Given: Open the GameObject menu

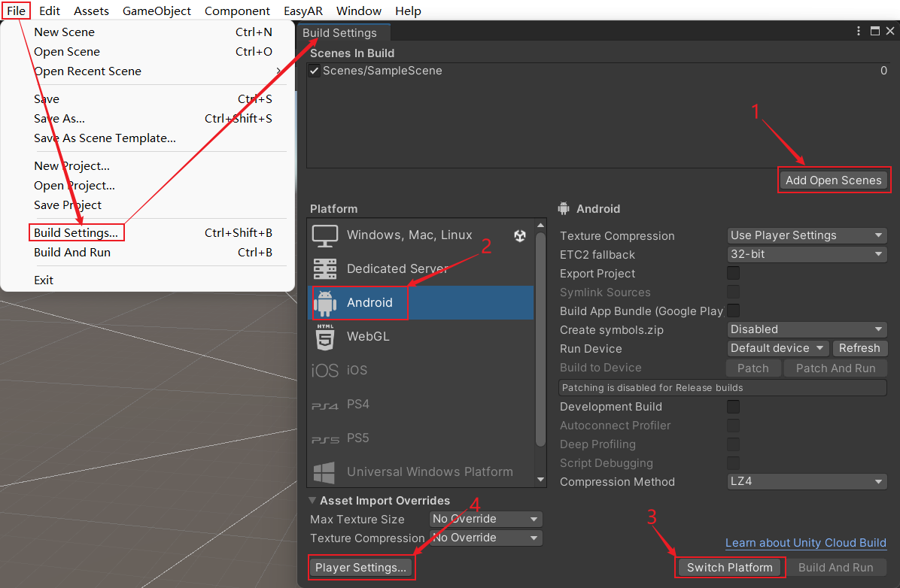Looking at the screenshot, I should click(x=157, y=11).
